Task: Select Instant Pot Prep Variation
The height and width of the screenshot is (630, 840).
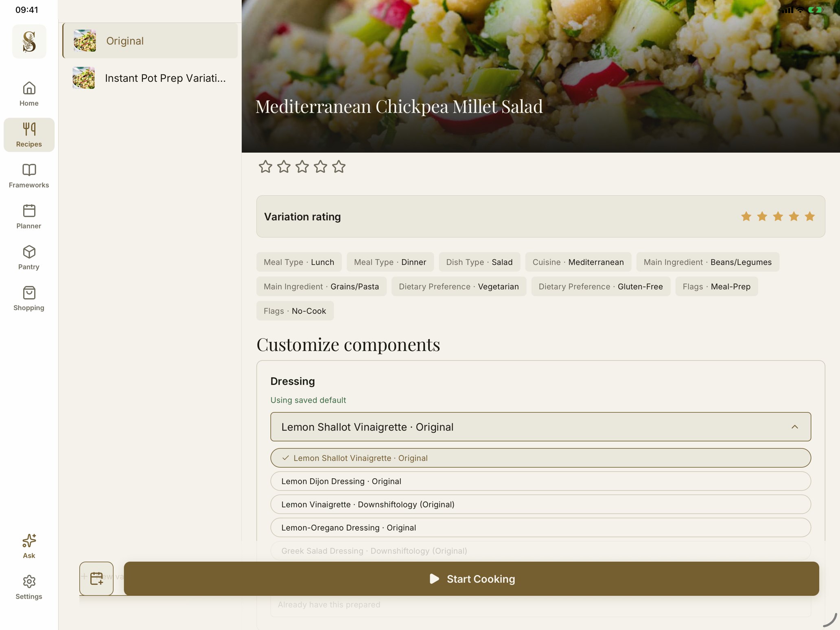Action: pyautogui.click(x=150, y=78)
